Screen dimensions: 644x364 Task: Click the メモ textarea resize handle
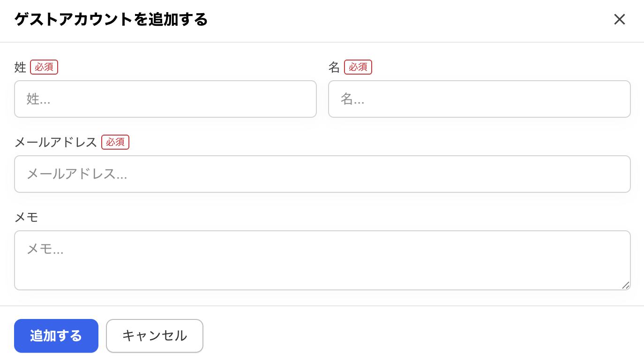(627, 286)
